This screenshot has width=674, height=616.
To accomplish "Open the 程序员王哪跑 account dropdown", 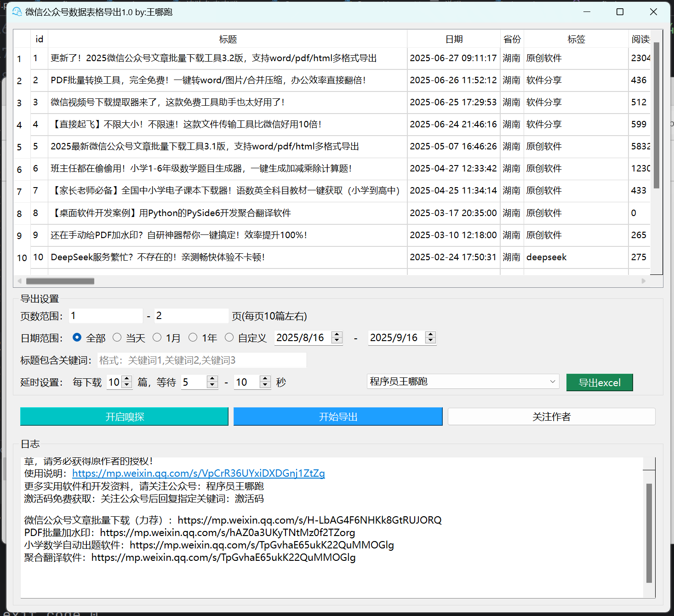I will pos(463,382).
